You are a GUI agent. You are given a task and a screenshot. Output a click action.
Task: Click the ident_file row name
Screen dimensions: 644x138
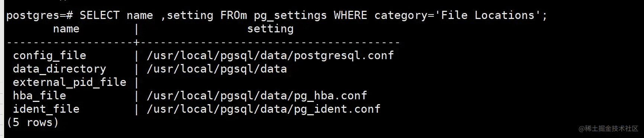pos(46,109)
